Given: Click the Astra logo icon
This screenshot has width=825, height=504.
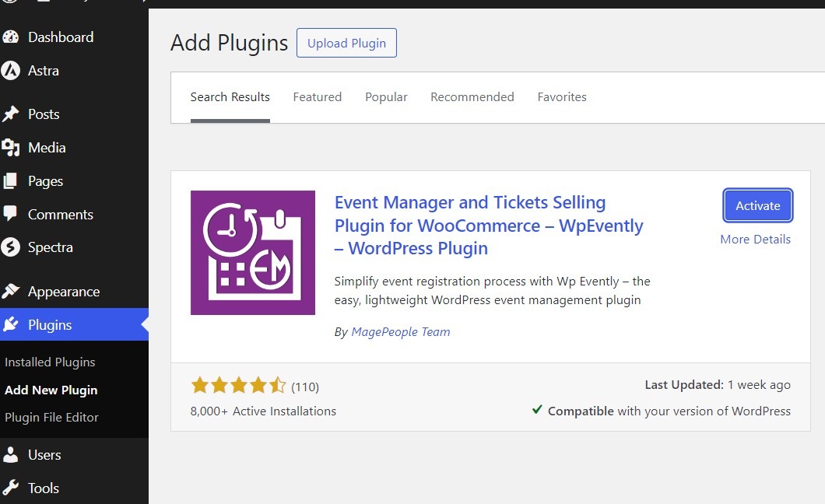Looking at the screenshot, I should coord(10,71).
